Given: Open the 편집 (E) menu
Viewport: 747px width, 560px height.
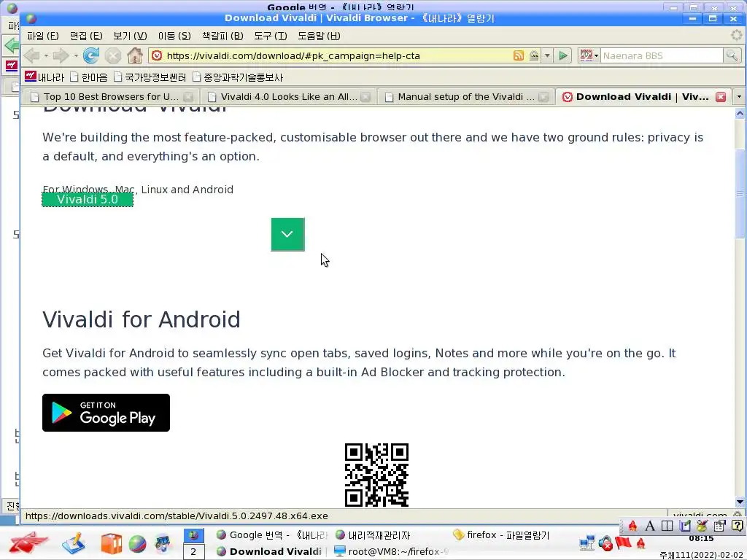Looking at the screenshot, I should coord(86,36).
